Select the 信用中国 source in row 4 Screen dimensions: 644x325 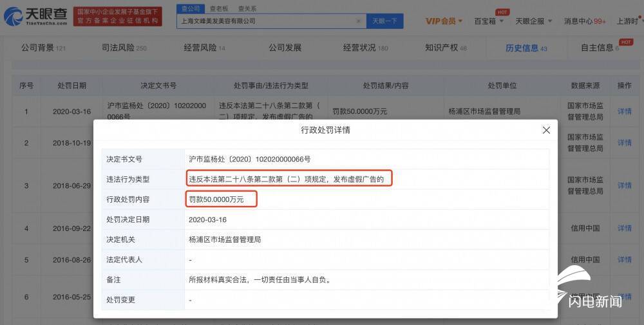click(585, 228)
